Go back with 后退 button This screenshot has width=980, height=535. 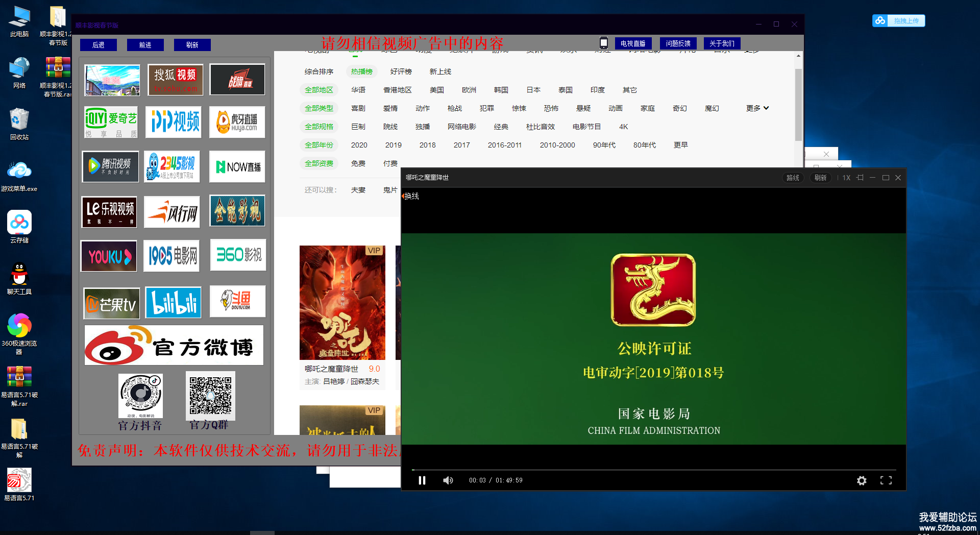tap(99, 45)
